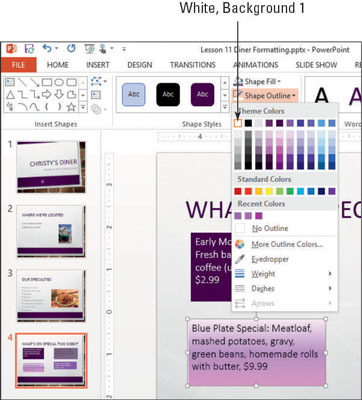Select the Arc shape in gallery

22,107
